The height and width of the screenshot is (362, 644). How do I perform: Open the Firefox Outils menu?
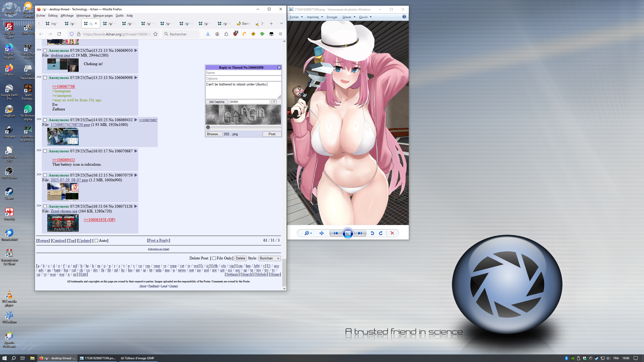[119, 16]
